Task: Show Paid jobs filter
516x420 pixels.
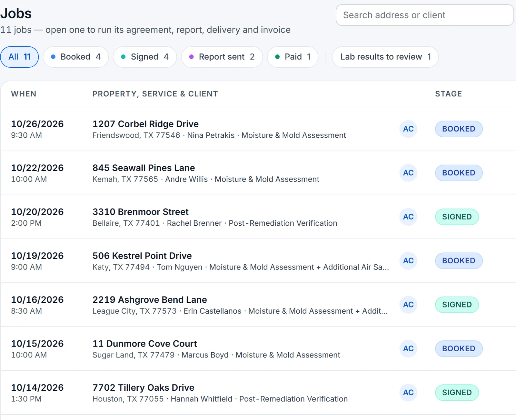Action: tap(293, 57)
